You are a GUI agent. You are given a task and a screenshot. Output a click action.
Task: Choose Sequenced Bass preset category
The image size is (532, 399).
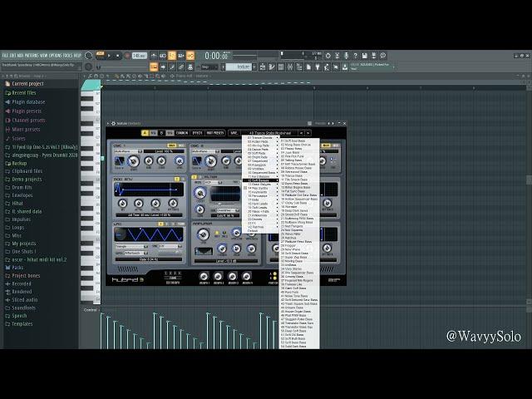pos(260,173)
